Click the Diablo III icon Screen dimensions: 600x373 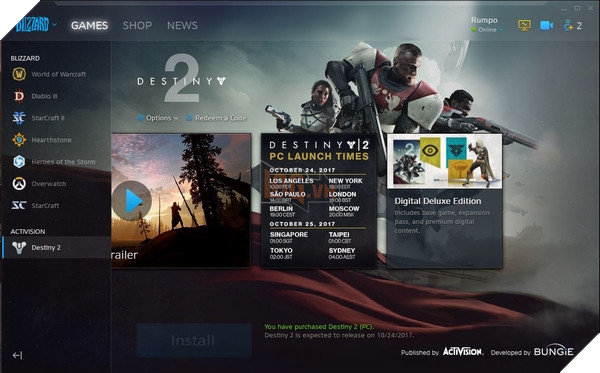[x=19, y=96]
